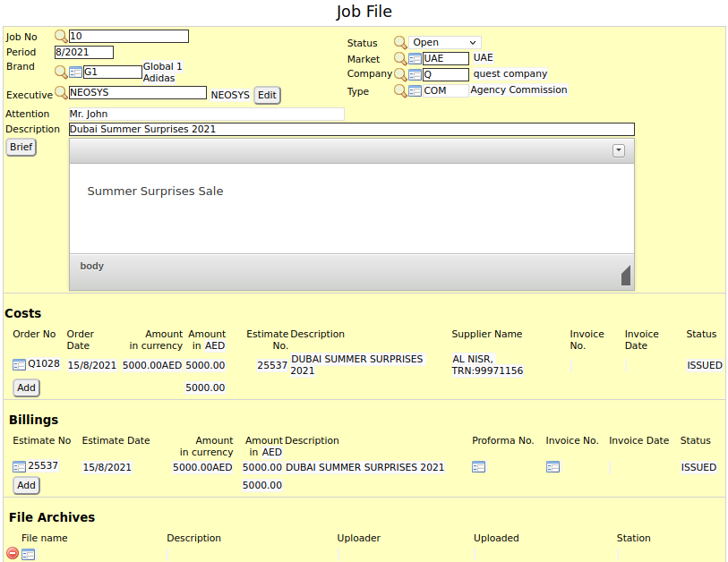Open the Market record details icon
Screen dimensions: 728x562
(415, 59)
